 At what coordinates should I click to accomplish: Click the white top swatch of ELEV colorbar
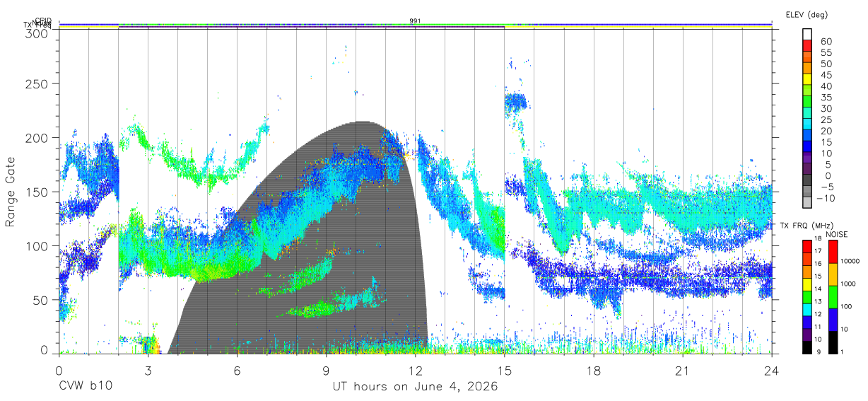(x=807, y=35)
